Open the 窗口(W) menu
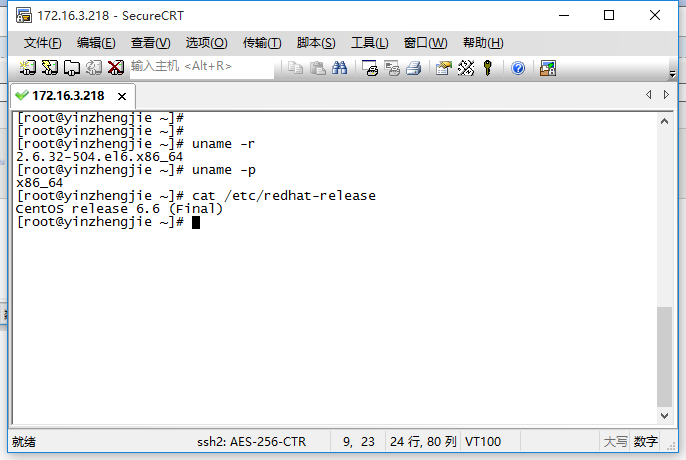 [425, 43]
